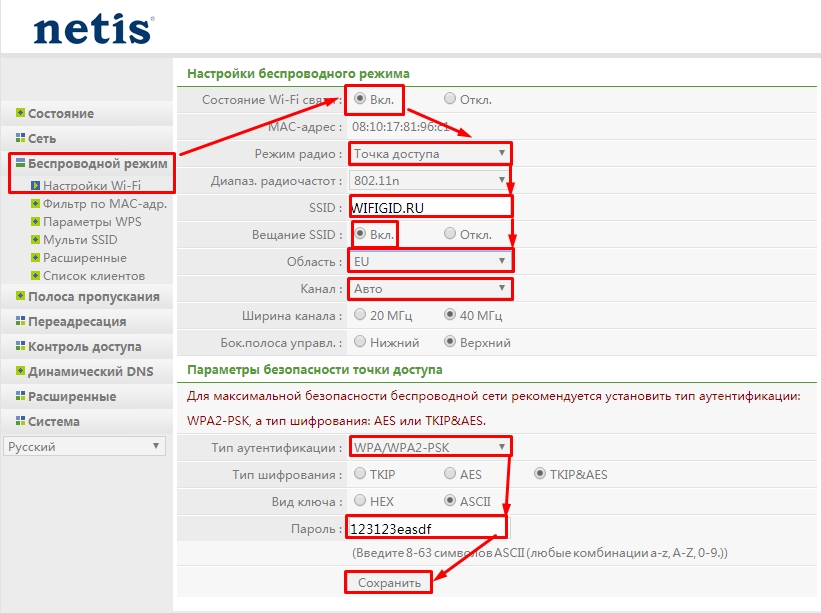
Task: Open the Режим радио dropdown
Action: click(x=430, y=153)
